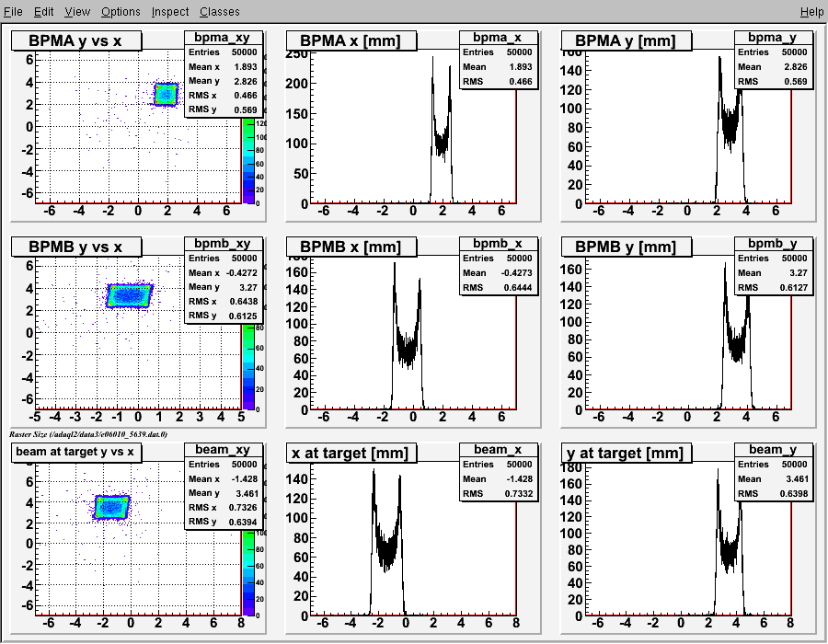
Task: Click the Raster Size file path label
Action: [x=88, y=434]
